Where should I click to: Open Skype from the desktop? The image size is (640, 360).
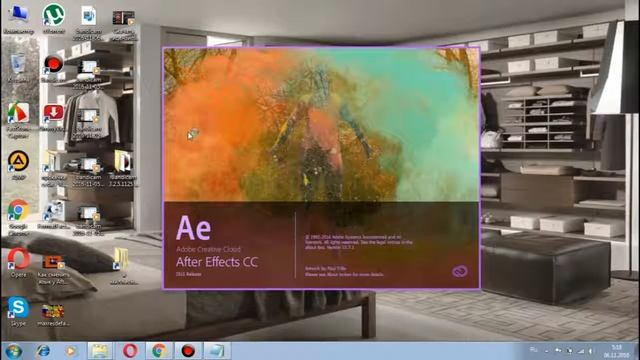coord(18,311)
